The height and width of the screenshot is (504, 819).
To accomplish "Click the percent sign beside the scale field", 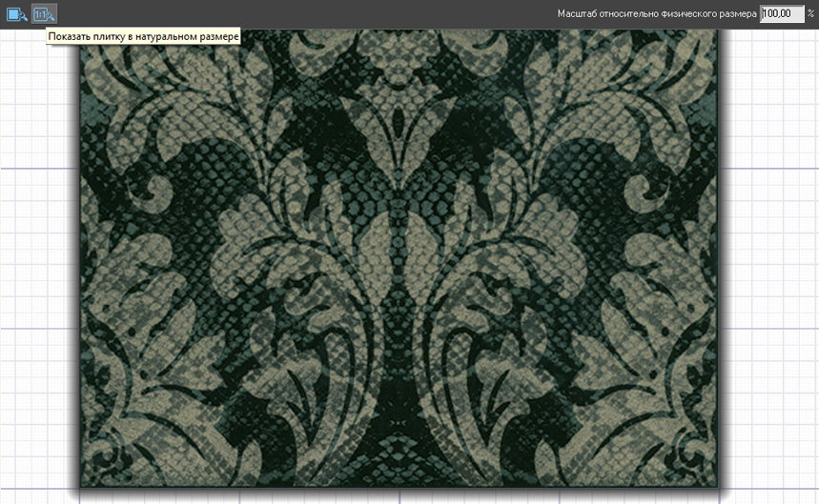I will (x=811, y=14).
